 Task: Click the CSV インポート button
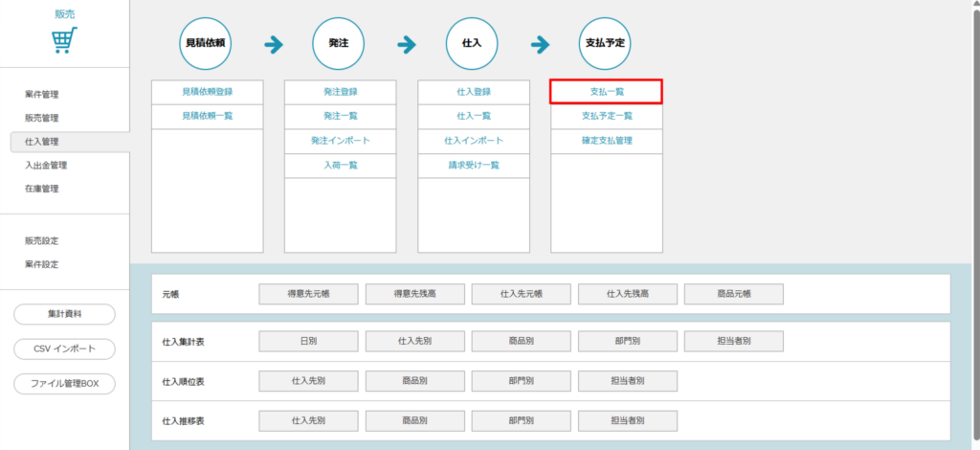tap(64, 349)
